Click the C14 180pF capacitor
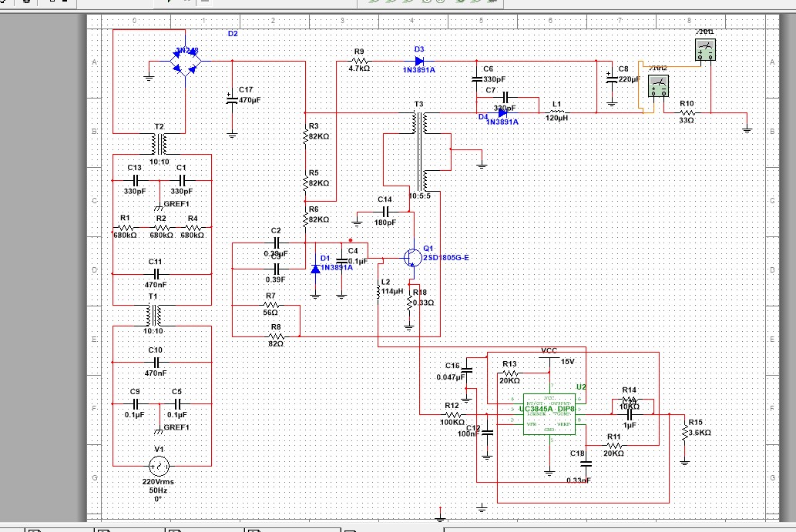This screenshot has width=796, height=532. point(385,210)
